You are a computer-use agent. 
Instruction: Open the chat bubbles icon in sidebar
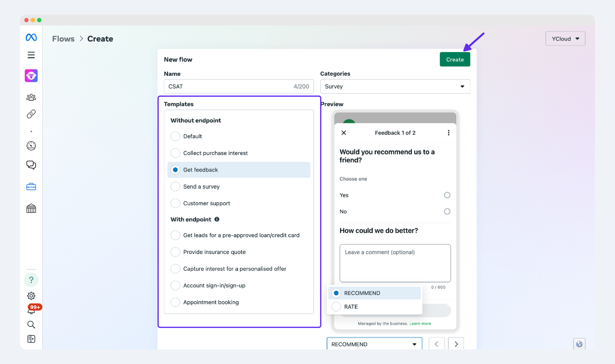(x=31, y=165)
